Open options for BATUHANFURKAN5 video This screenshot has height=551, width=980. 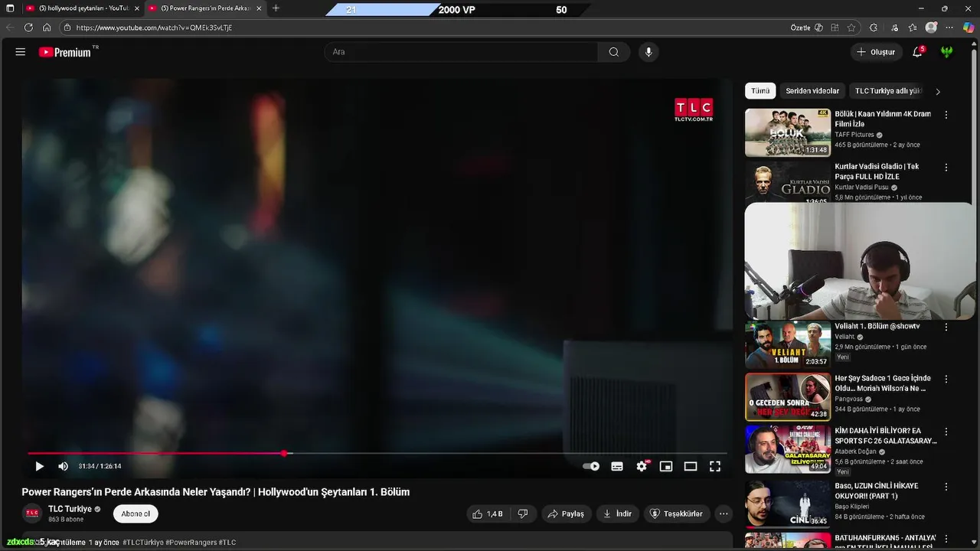(946, 538)
